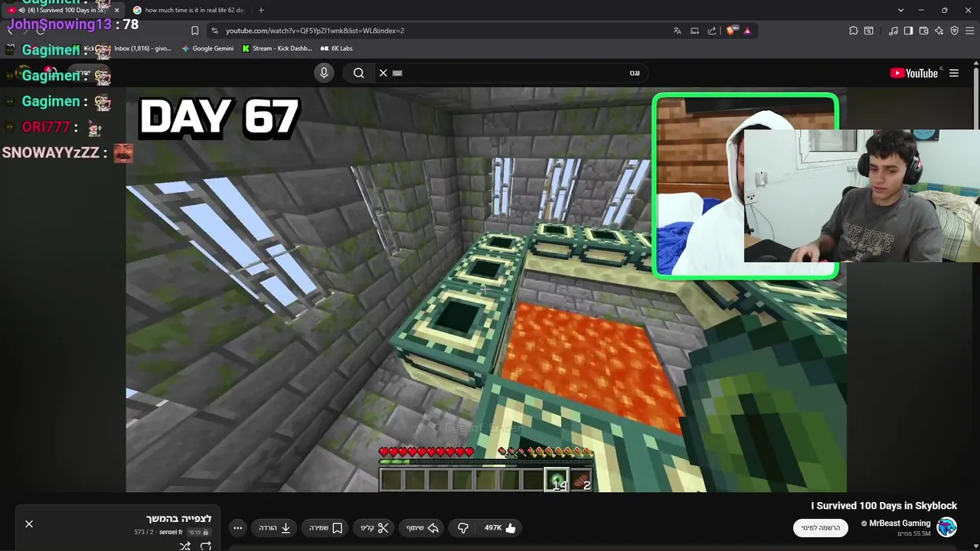Open the YouTube hamburger guide menu
Viewport: 980px width, 551px height.
tap(954, 73)
